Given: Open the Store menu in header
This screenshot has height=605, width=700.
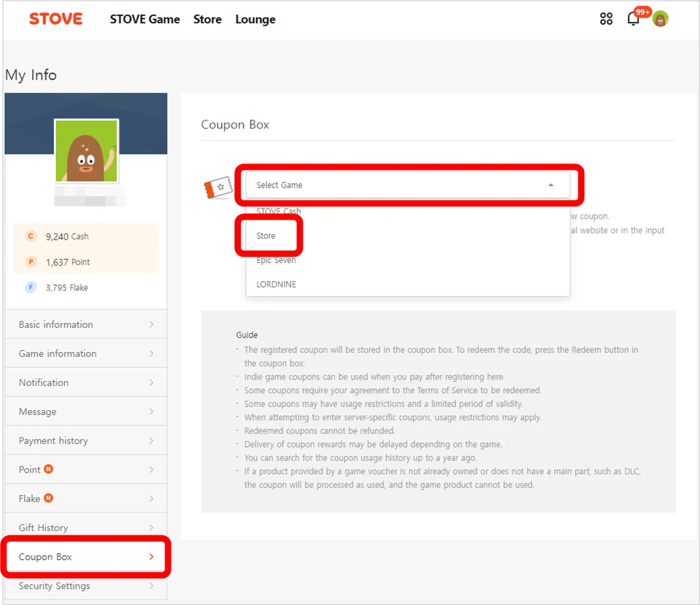Looking at the screenshot, I should coord(207,19).
